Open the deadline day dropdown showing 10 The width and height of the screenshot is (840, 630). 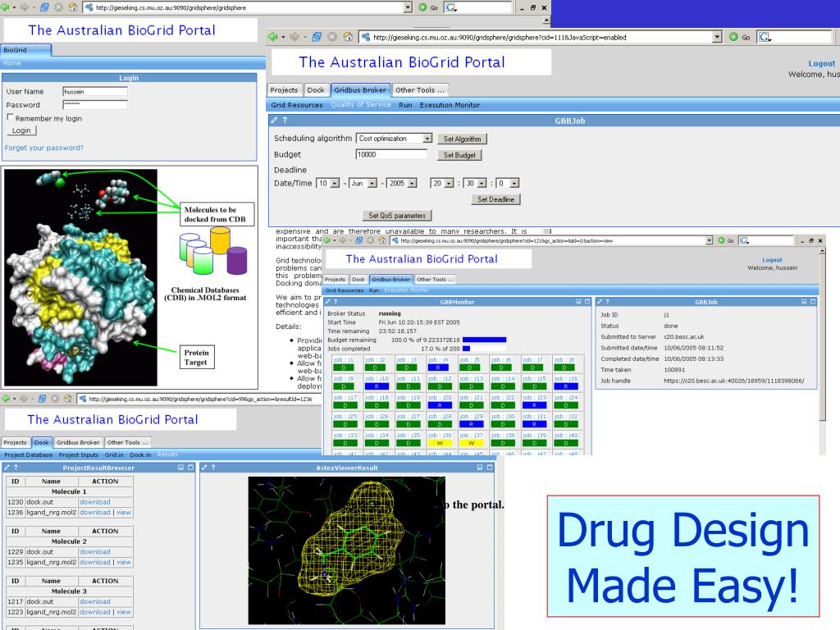pos(335,183)
